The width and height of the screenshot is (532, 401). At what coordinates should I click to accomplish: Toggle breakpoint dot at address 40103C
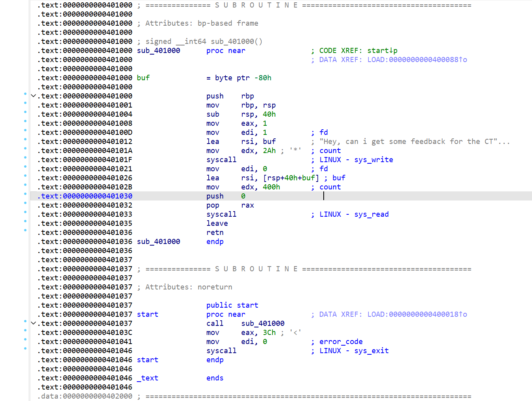tap(25, 331)
